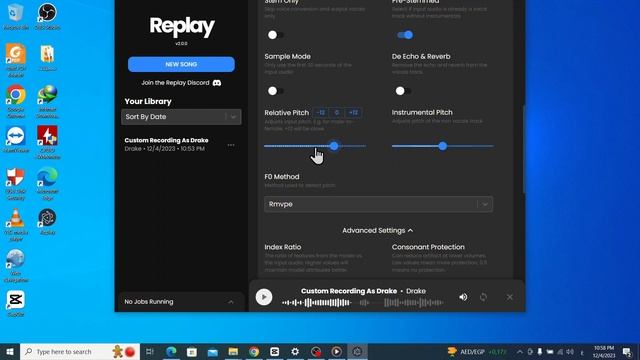Open File Explorer from the taskbar
Screen dimensions: 640x360
(233, 351)
